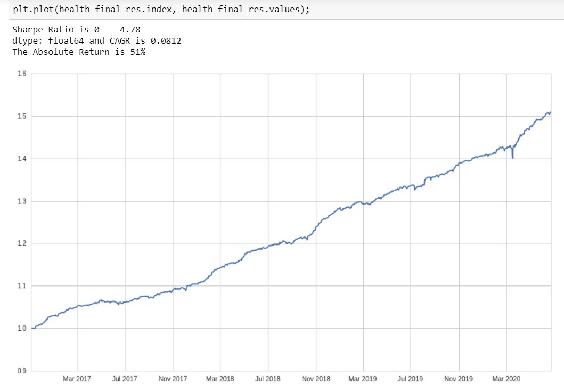This screenshot has height=392, width=564.
Task: Click the x-axis label Nov 2019
Action: 459,379
